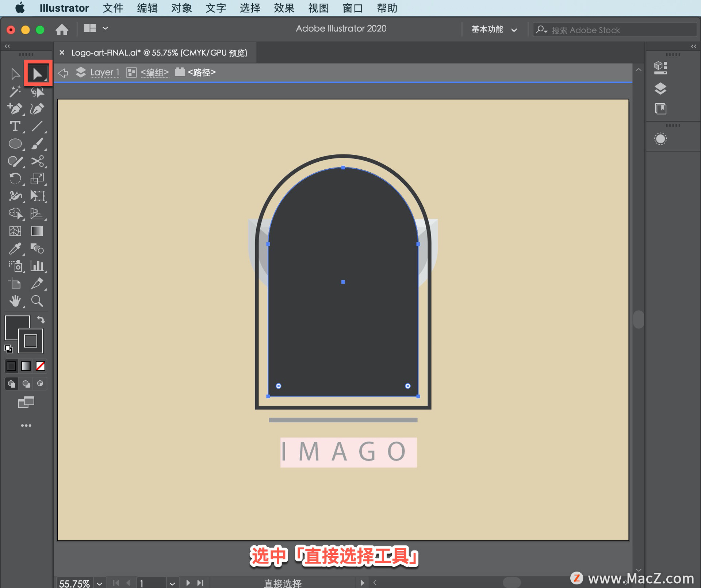Set fill to None
The width and height of the screenshot is (701, 588).
click(41, 366)
